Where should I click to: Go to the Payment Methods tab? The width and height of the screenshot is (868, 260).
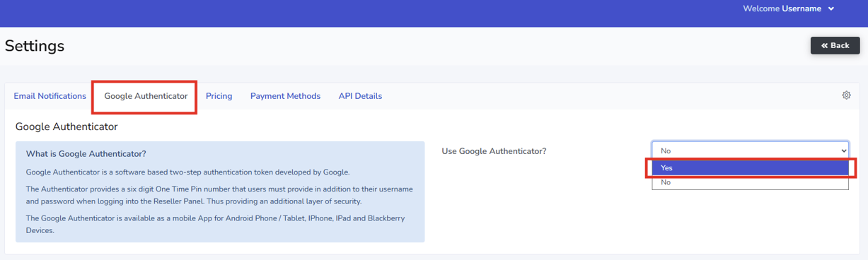tap(285, 96)
